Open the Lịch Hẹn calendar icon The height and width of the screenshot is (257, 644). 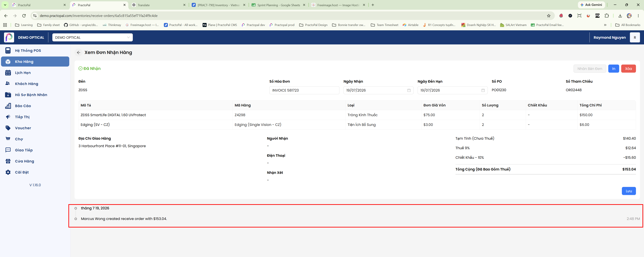coord(8,73)
